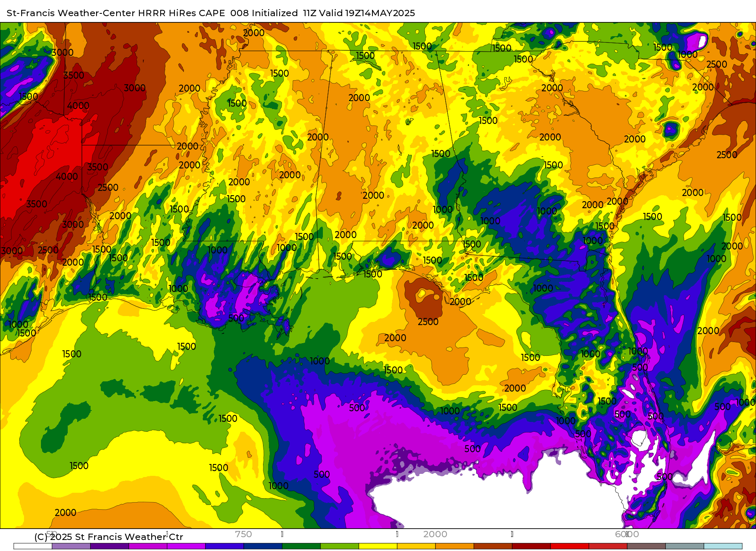Click the "(C) 2025 St Francis Weather Ctr" copyright text
This screenshot has height=551, width=756.
tap(109, 537)
